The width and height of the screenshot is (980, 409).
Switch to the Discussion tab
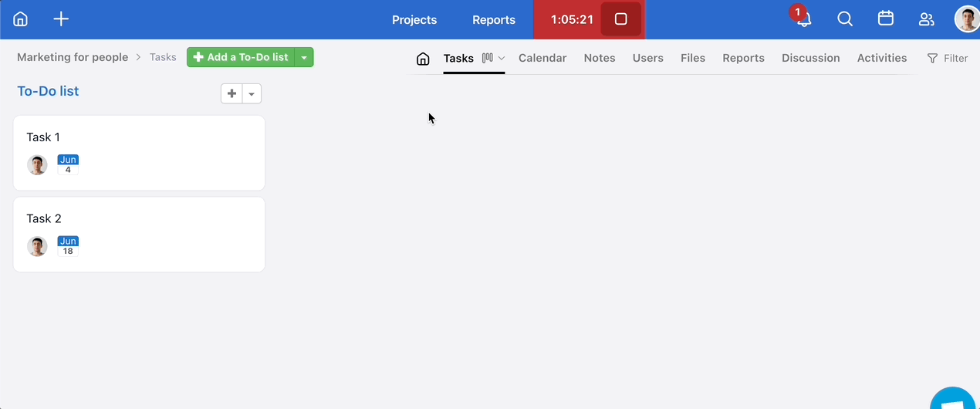pos(811,58)
